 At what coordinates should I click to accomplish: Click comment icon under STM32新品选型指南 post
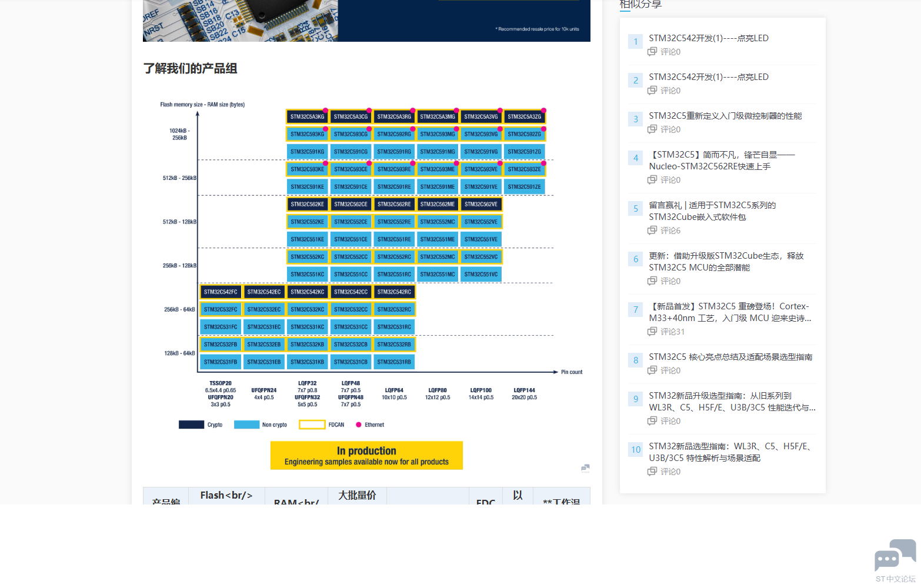click(652, 472)
